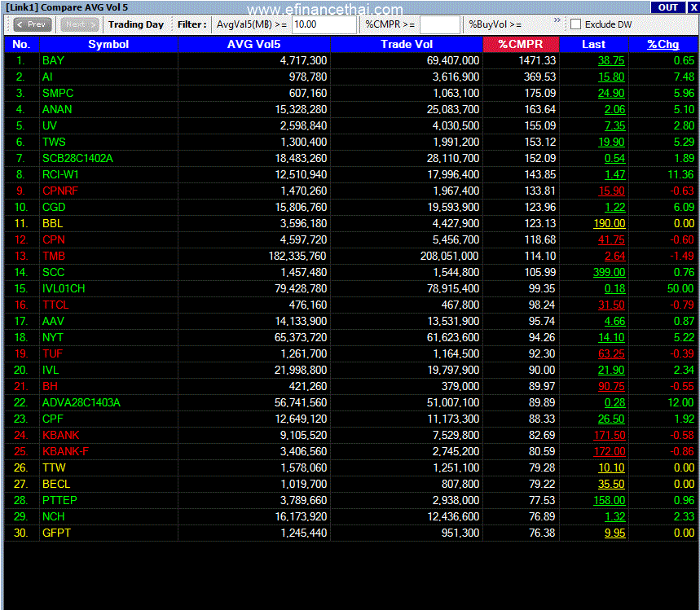Select the BH symbol
The image size is (700, 610).
click(x=50, y=386)
